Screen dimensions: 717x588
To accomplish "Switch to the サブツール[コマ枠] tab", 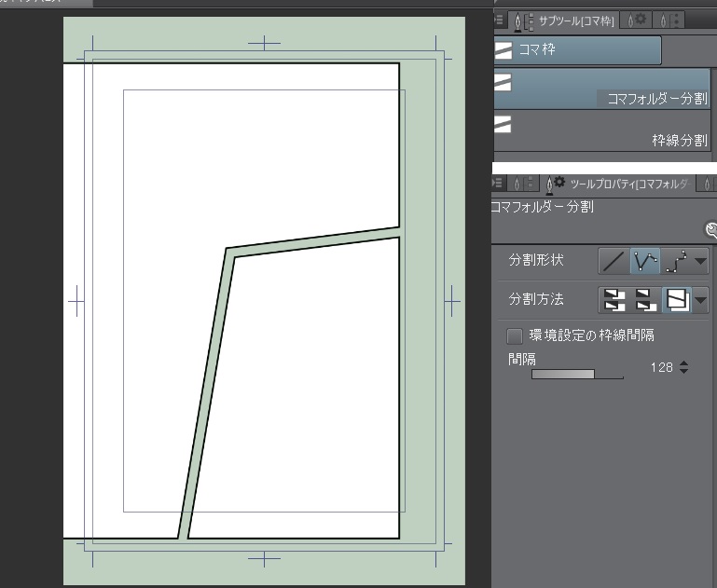I will [x=564, y=21].
